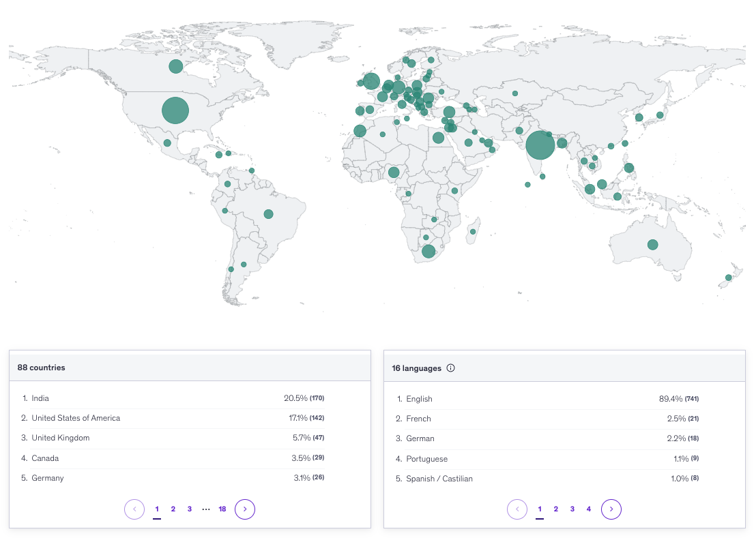Click the 2.5% (21) French value

pos(683,419)
